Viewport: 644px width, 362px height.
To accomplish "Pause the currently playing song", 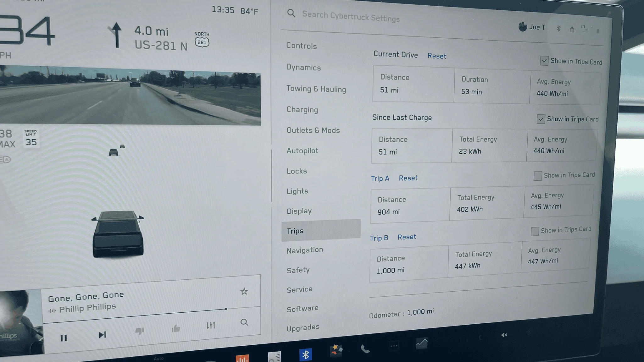I will [64, 338].
